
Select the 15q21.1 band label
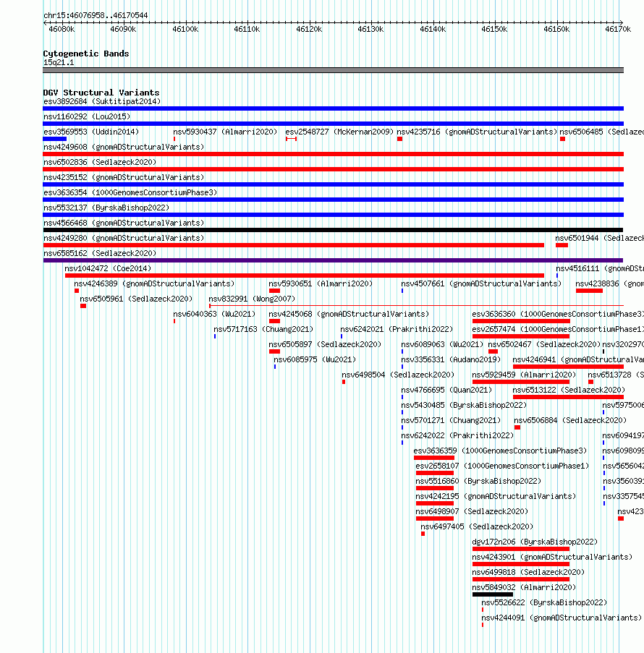pyautogui.click(x=59, y=63)
